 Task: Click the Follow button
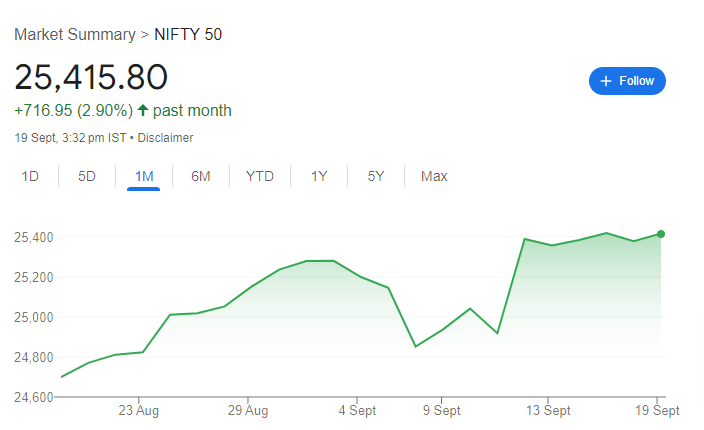[x=627, y=81]
